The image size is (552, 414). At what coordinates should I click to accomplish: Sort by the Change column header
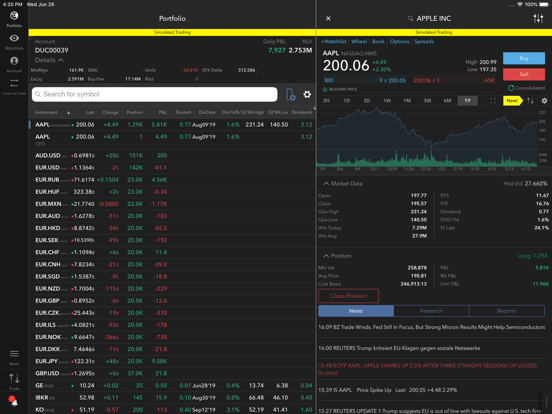[x=110, y=112]
